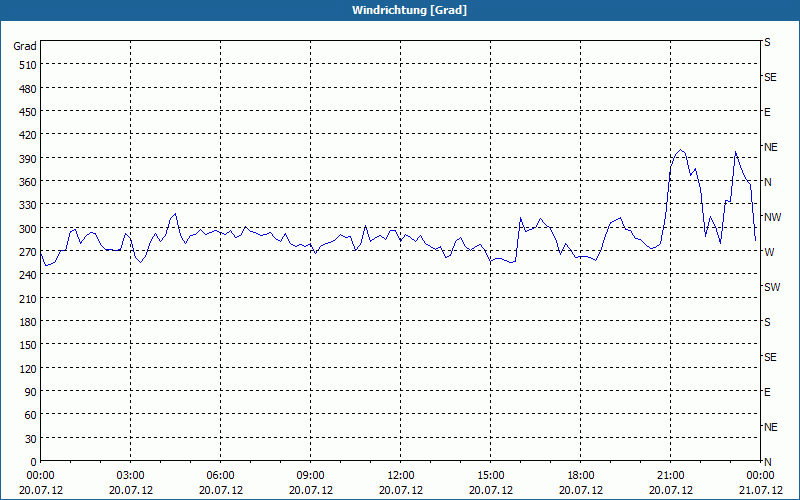
Task: Select the 450 value on the degree axis
Action: click(28, 112)
